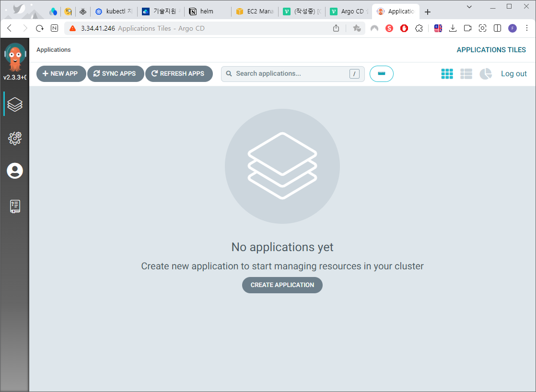Open the User Info icon in sidebar
The width and height of the screenshot is (536, 392).
pos(15,171)
